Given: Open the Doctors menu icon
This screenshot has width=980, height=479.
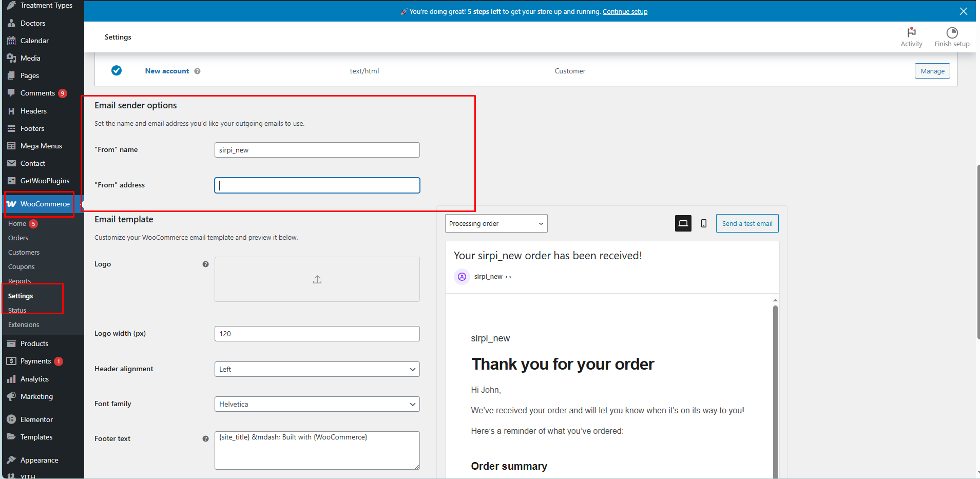Looking at the screenshot, I should (x=11, y=23).
